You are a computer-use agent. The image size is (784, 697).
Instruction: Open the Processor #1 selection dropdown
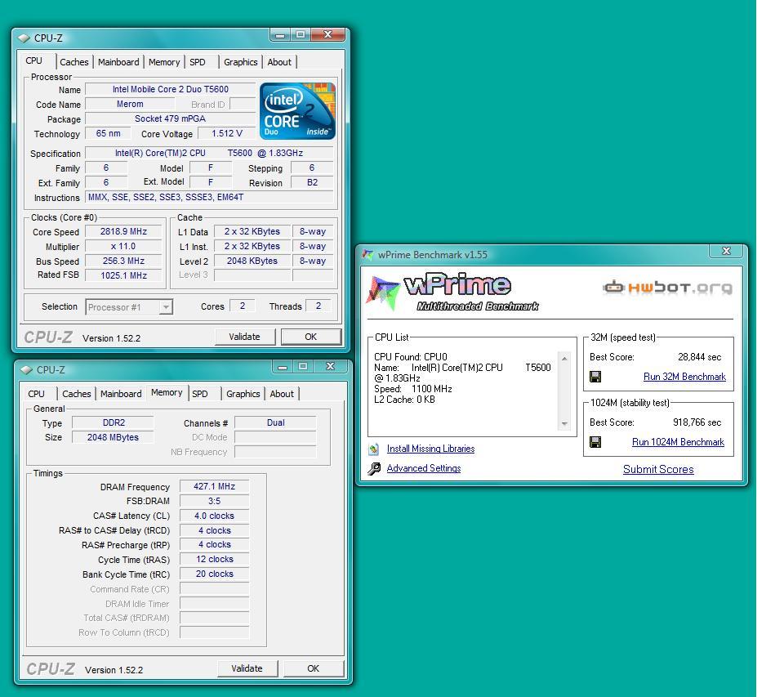(x=166, y=306)
